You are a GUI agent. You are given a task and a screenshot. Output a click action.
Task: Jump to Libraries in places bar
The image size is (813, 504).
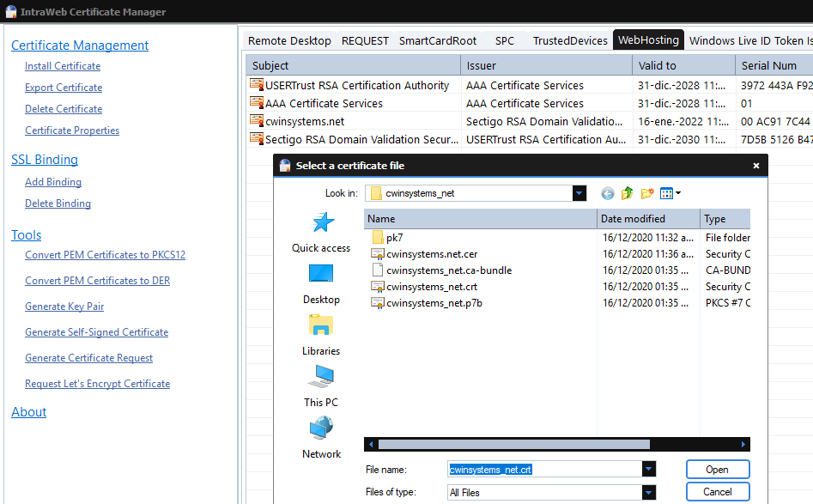321,326
